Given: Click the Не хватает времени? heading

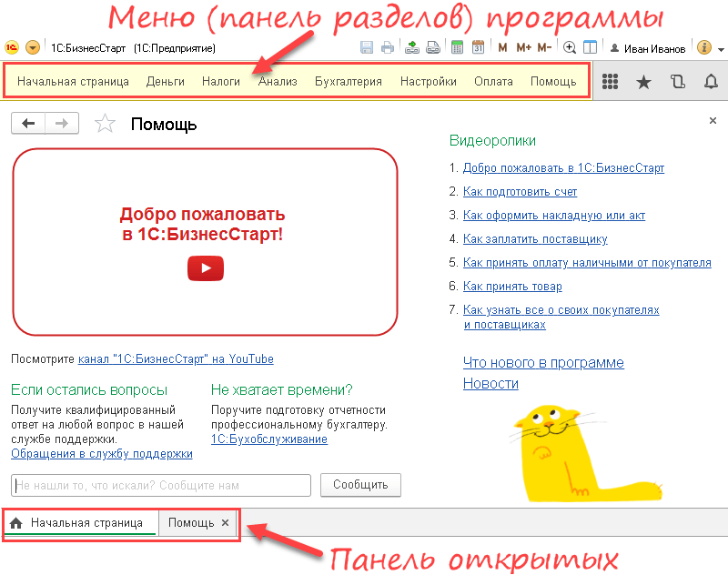Looking at the screenshot, I should [282, 389].
